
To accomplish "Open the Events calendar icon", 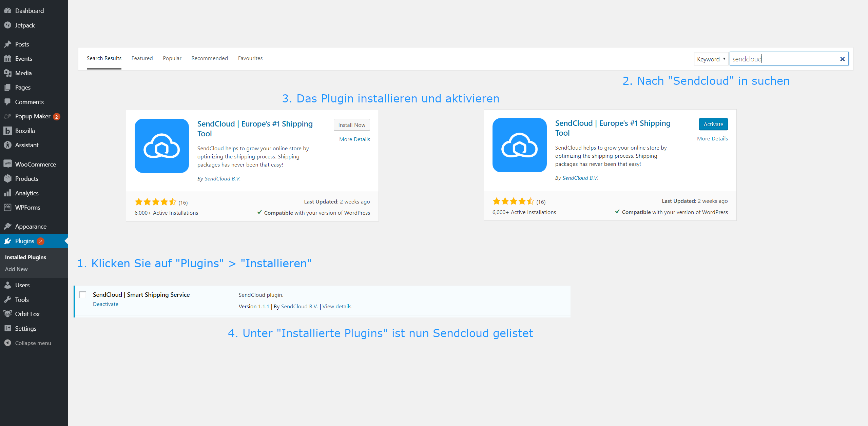I will [8, 58].
